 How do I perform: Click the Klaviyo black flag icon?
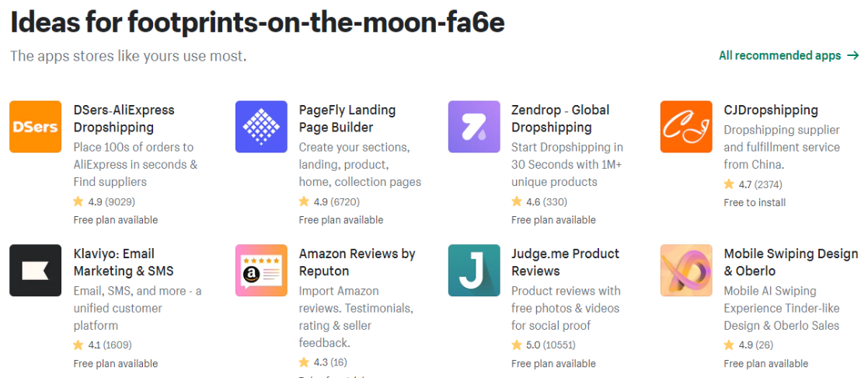point(36,271)
